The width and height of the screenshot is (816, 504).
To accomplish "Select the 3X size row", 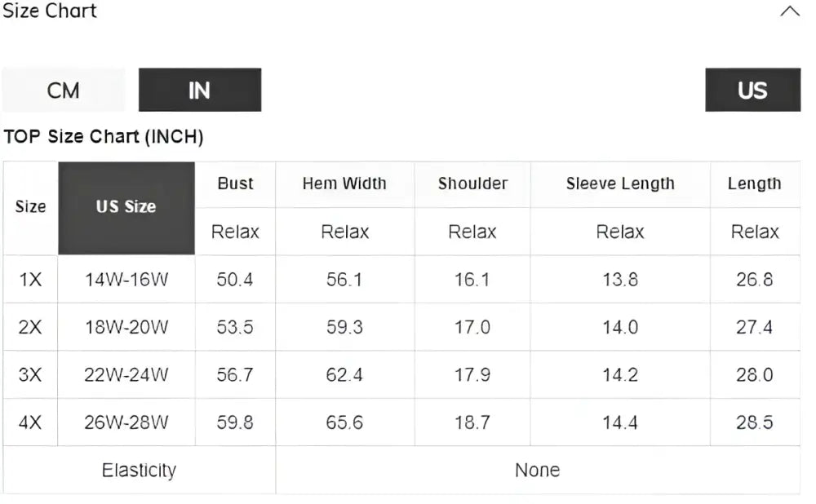I will 401,375.
